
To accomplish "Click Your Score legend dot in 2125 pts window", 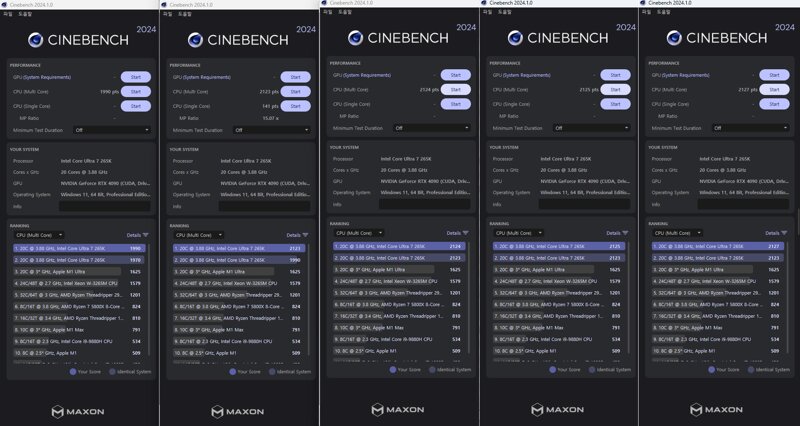I will [552, 369].
